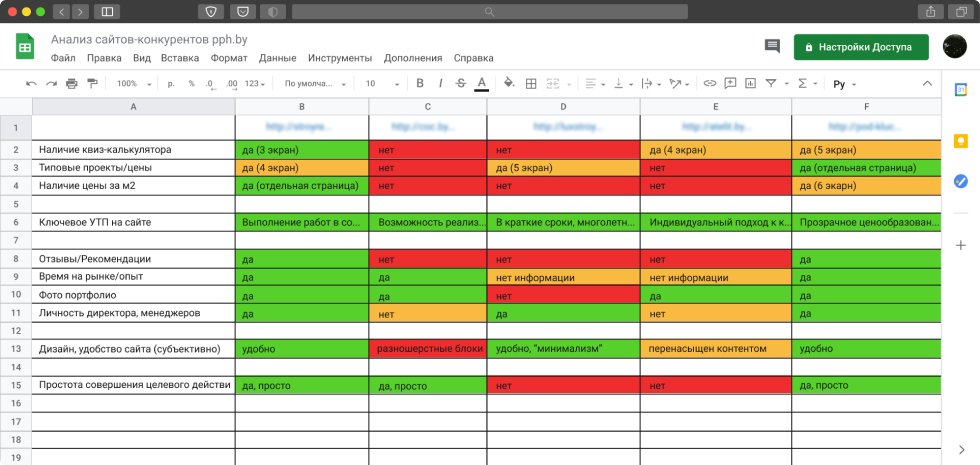Toggle Safari sidebar button
The width and height of the screenshot is (980, 465).
pos(107,11)
